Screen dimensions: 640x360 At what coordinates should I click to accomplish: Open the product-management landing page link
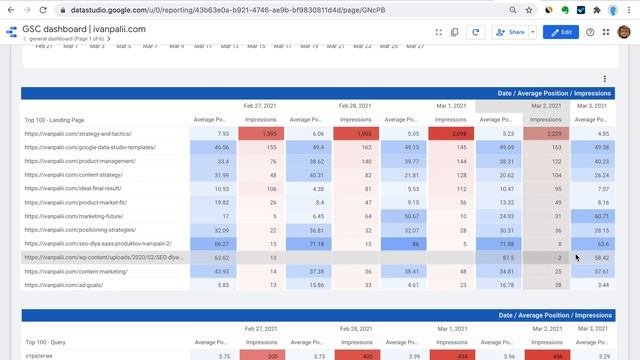(80, 161)
